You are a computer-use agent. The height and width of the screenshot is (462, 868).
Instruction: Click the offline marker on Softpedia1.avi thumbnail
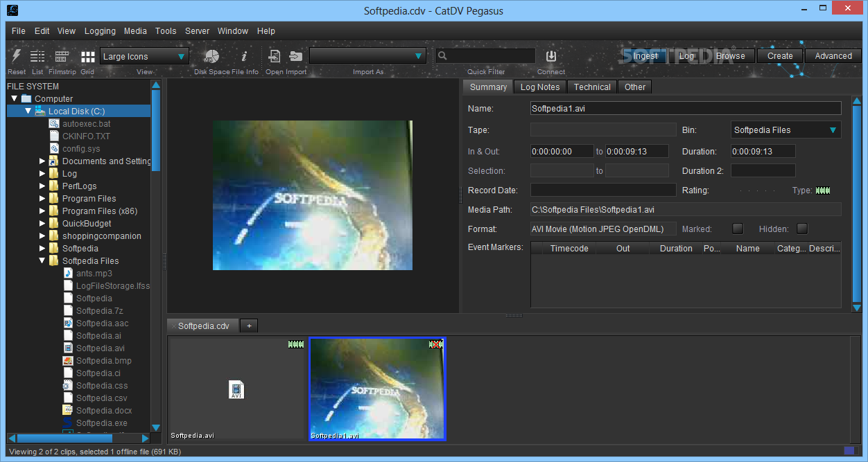pos(435,344)
